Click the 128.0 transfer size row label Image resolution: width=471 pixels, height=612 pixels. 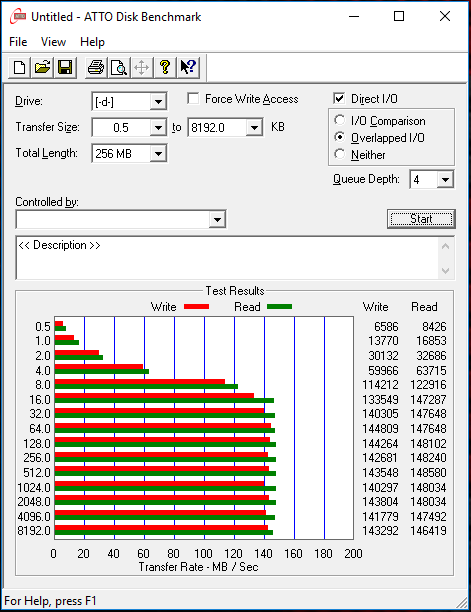click(37, 444)
